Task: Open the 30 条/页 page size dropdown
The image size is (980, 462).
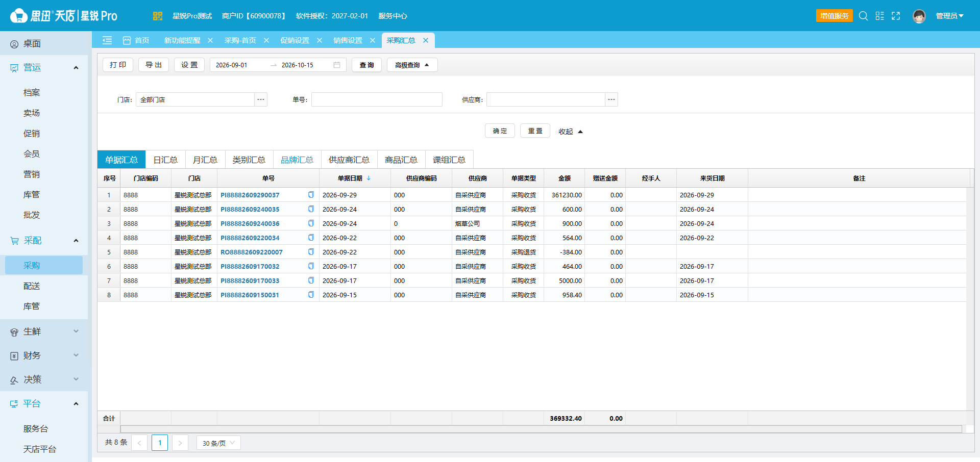Action: (x=218, y=443)
